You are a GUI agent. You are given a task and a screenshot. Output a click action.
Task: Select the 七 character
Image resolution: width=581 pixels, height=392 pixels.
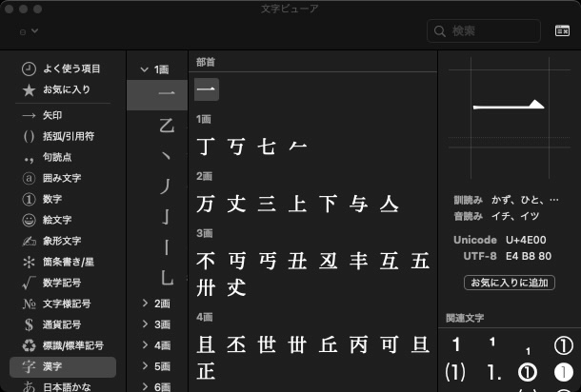(x=267, y=147)
